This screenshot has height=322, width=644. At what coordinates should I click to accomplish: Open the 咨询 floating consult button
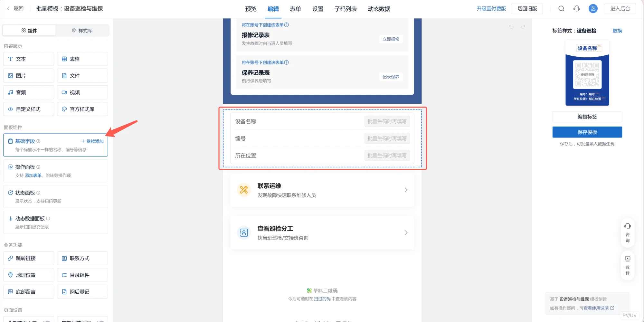tap(628, 232)
